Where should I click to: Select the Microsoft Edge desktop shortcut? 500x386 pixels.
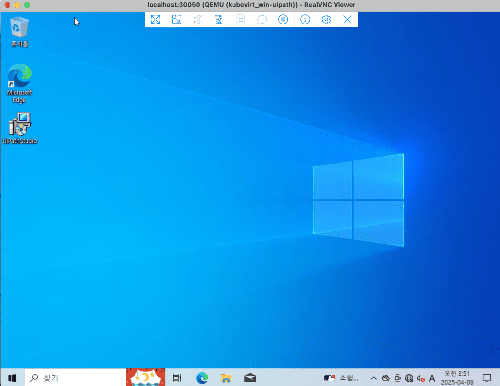point(19,83)
